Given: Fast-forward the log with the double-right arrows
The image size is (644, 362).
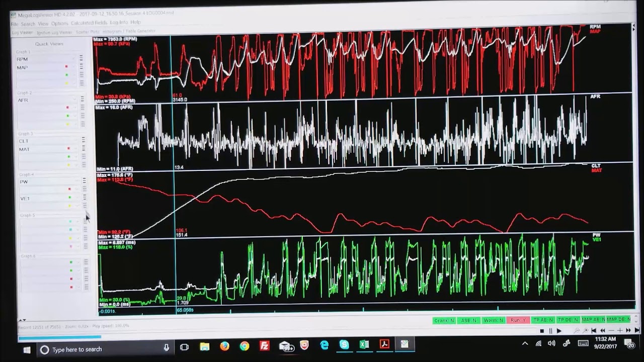Looking at the screenshot, I should 628,330.
